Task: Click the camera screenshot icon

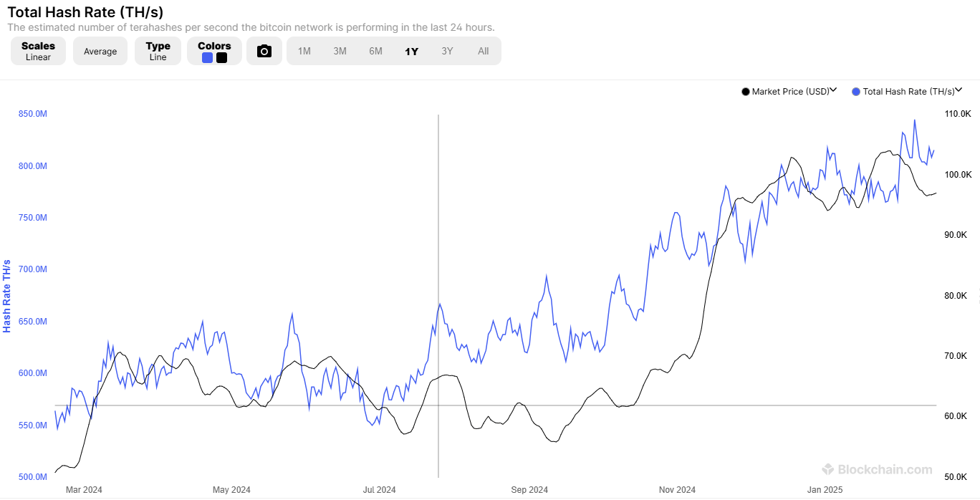Action: [x=264, y=51]
